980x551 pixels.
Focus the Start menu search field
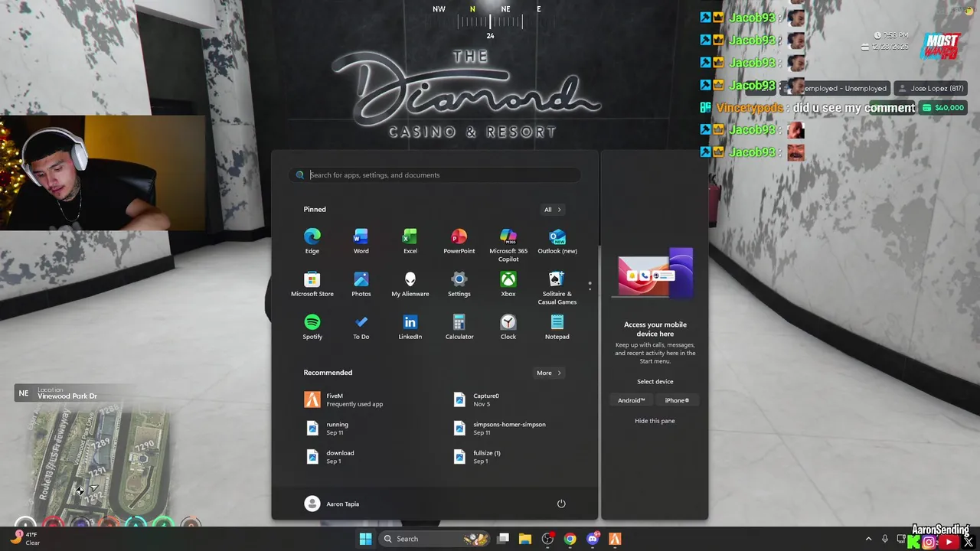(x=434, y=175)
